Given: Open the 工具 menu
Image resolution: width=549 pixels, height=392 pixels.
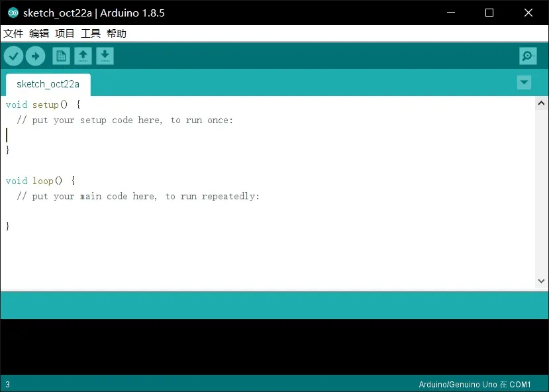Looking at the screenshot, I should tap(91, 33).
